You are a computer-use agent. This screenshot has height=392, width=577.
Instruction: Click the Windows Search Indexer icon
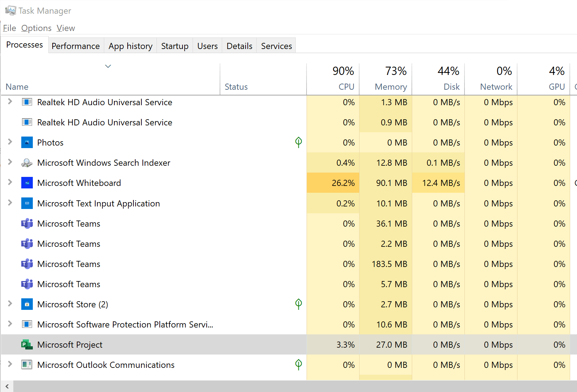(x=27, y=163)
